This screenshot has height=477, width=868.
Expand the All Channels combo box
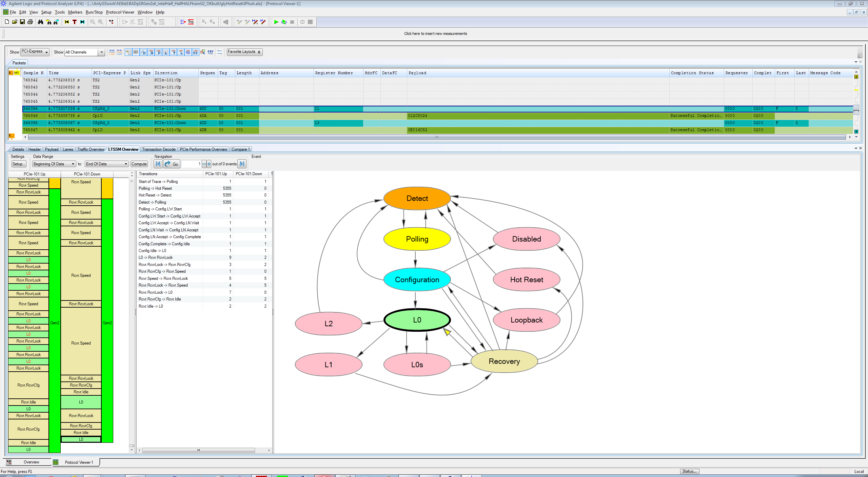tap(101, 52)
